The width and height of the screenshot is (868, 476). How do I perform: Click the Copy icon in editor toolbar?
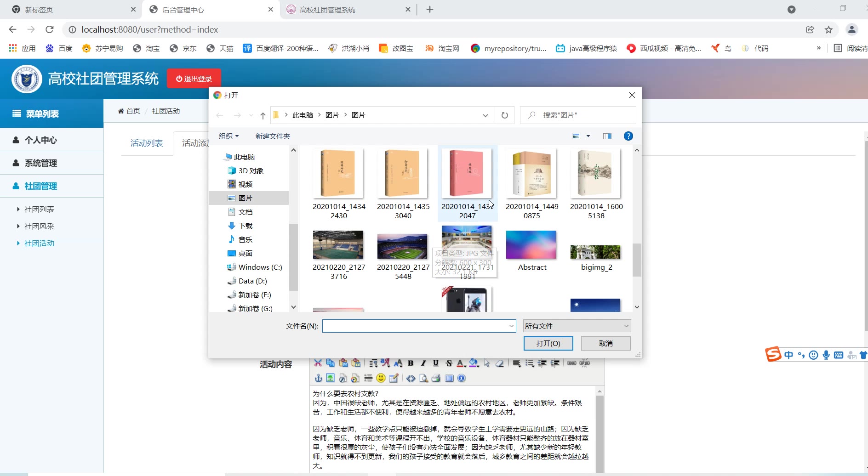click(x=330, y=363)
